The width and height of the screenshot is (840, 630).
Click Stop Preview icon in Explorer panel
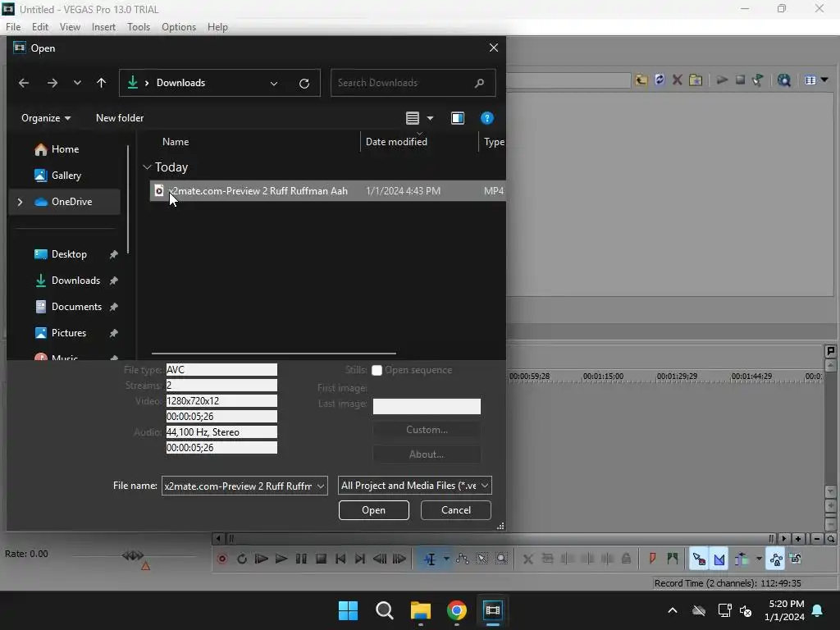pos(740,80)
